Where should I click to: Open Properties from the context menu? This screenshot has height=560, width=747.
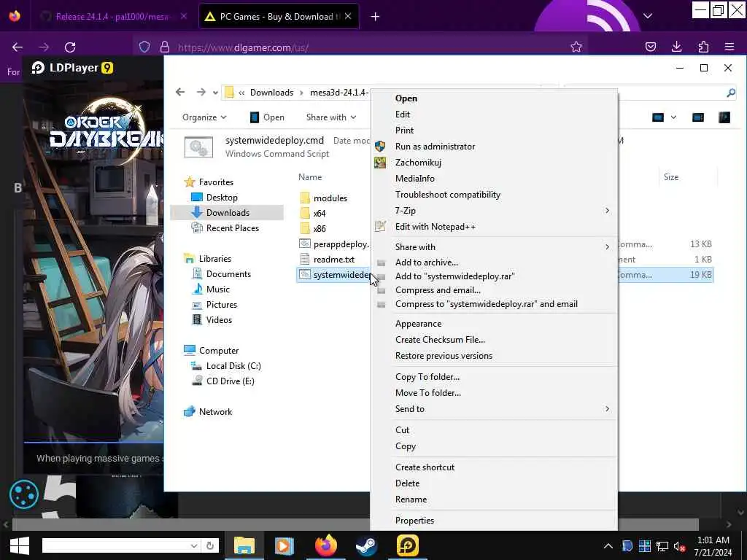(x=414, y=521)
